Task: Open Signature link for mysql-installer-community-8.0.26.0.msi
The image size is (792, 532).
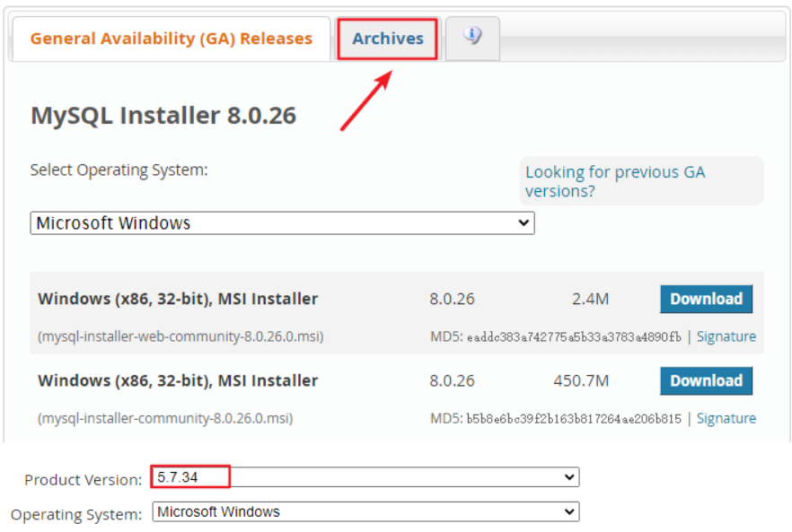Action: pos(726,418)
